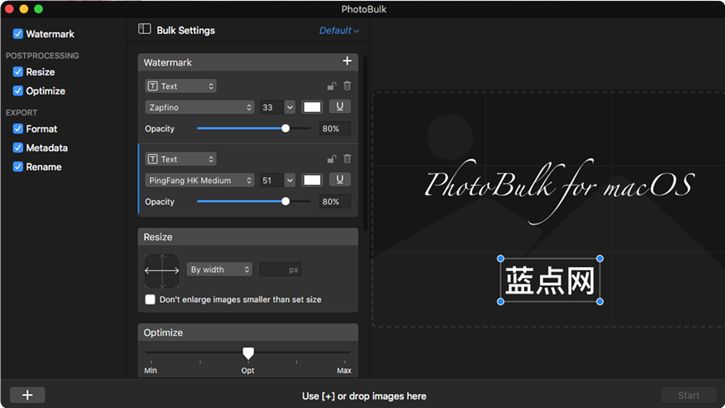Click the resize width px input field
The image size is (725, 408).
(280, 269)
